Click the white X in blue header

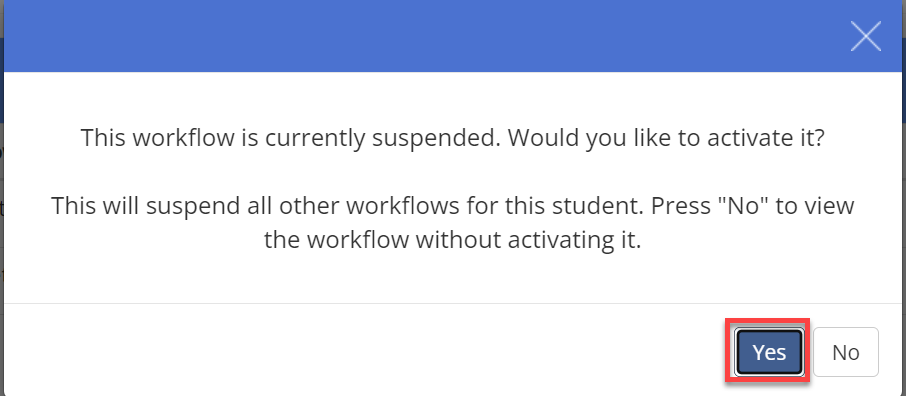pos(866,36)
